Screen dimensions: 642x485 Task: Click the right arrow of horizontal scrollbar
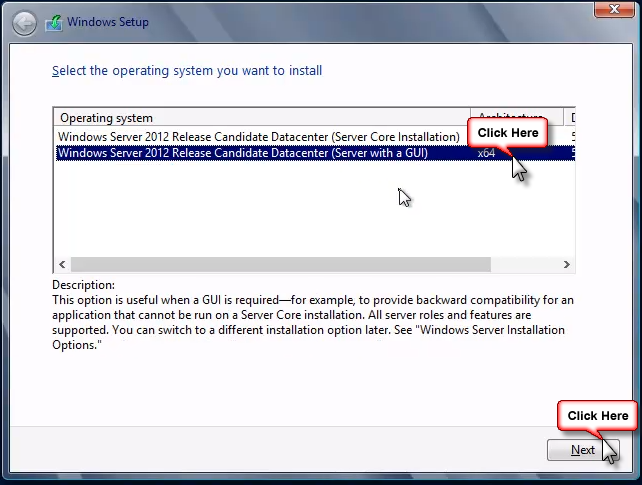(567, 264)
